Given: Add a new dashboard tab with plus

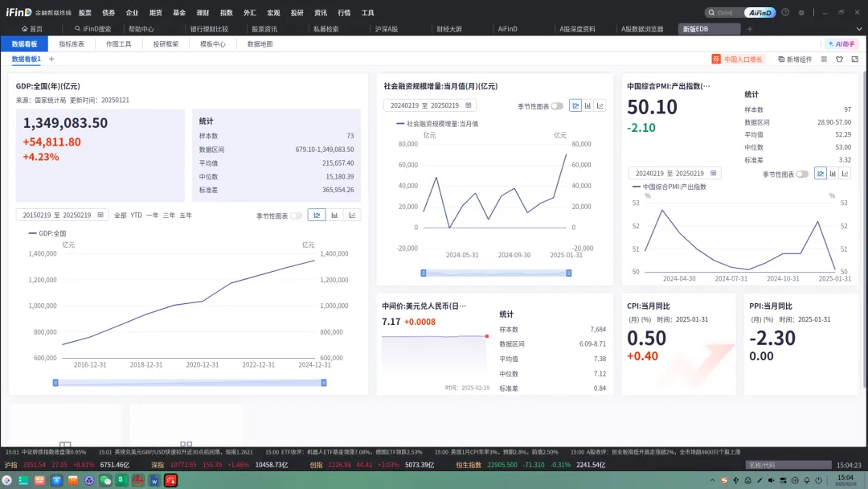Looking at the screenshot, I should (x=51, y=60).
